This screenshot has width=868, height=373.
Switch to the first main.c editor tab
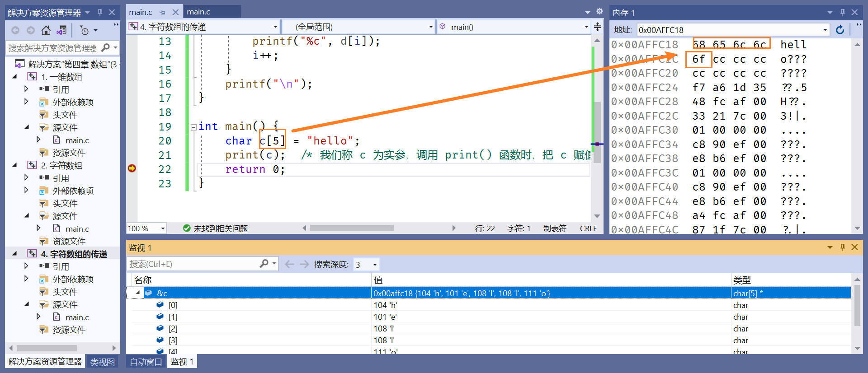(x=141, y=12)
